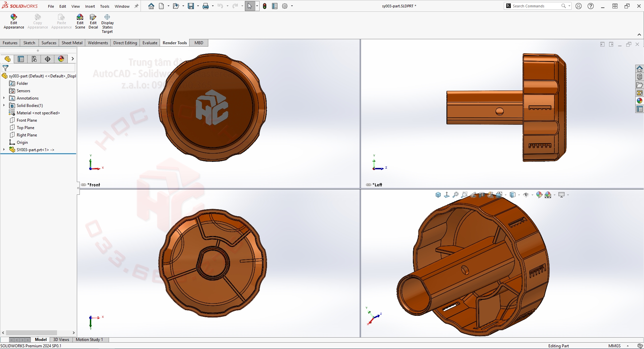The height and width of the screenshot is (349, 644).
Task: Activate the Select cursor tool
Action: pos(250,6)
